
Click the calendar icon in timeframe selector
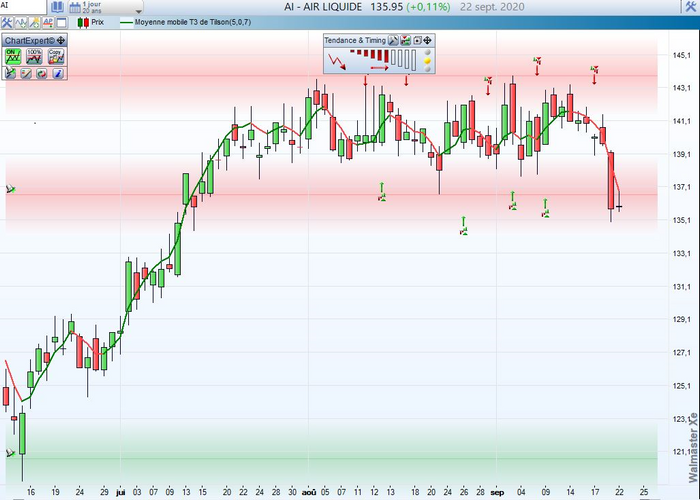coord(75,7)
